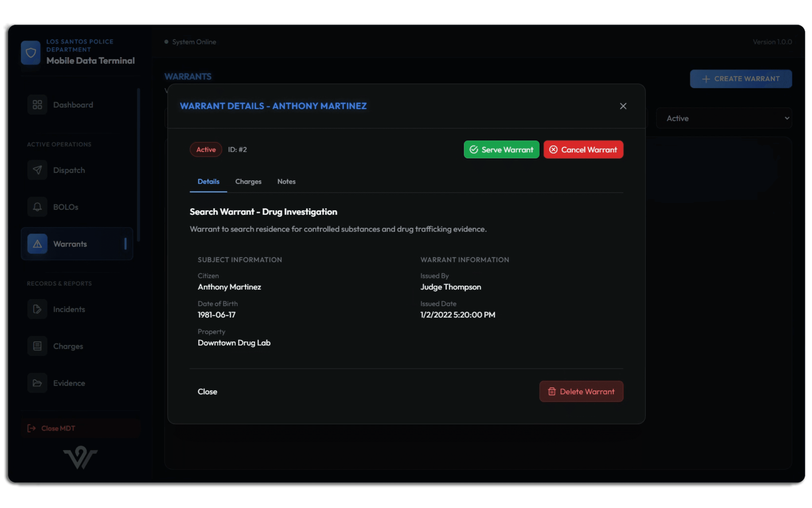Switch to the Charges tab in dialog
The width and height of the screenshot is (812, 508).
click(x=248, y=182)
